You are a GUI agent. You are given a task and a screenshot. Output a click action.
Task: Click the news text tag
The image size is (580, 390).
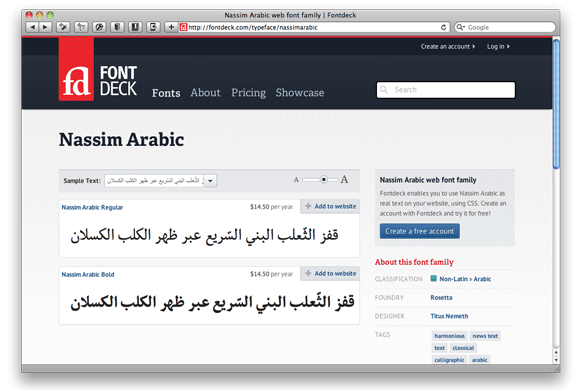485,336
